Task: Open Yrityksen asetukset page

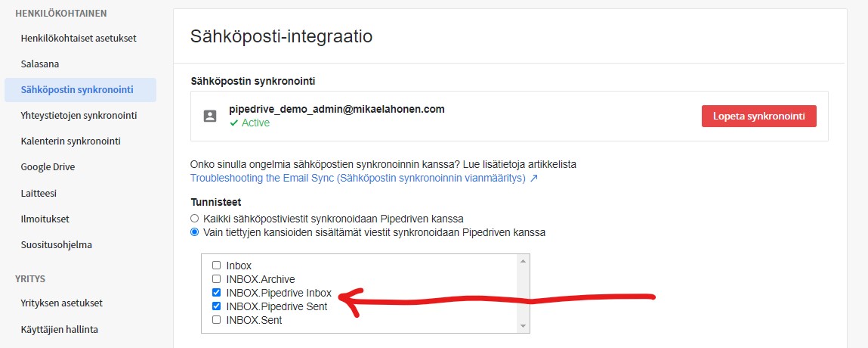Action: pos(61,303)
